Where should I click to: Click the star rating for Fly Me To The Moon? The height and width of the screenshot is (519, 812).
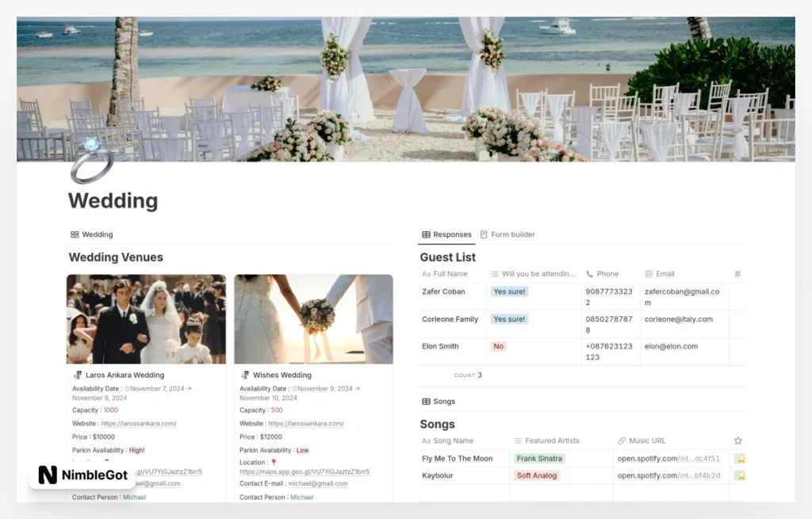pyautogui.click(x=741, y=459)
